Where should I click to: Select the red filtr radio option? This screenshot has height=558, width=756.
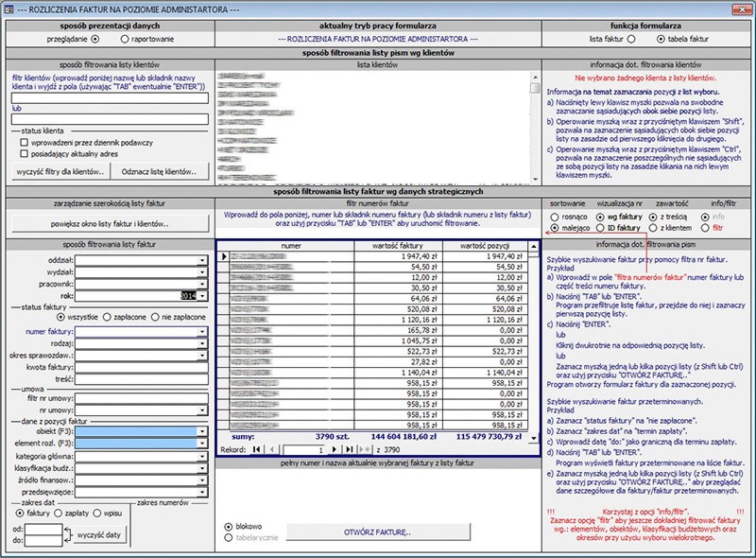[705, 228]
